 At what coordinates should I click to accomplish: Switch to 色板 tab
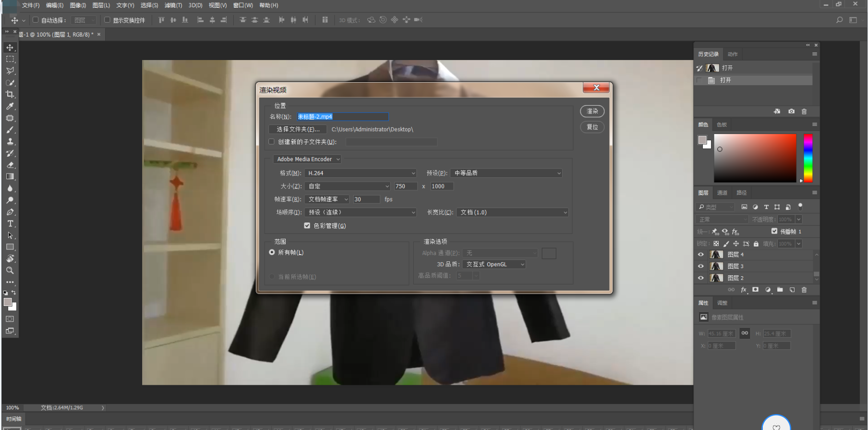[x=722, y=124]
